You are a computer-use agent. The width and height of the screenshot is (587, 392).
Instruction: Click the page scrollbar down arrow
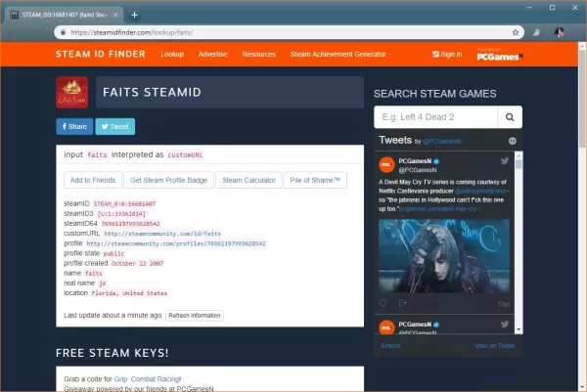(x=582, y=387)
